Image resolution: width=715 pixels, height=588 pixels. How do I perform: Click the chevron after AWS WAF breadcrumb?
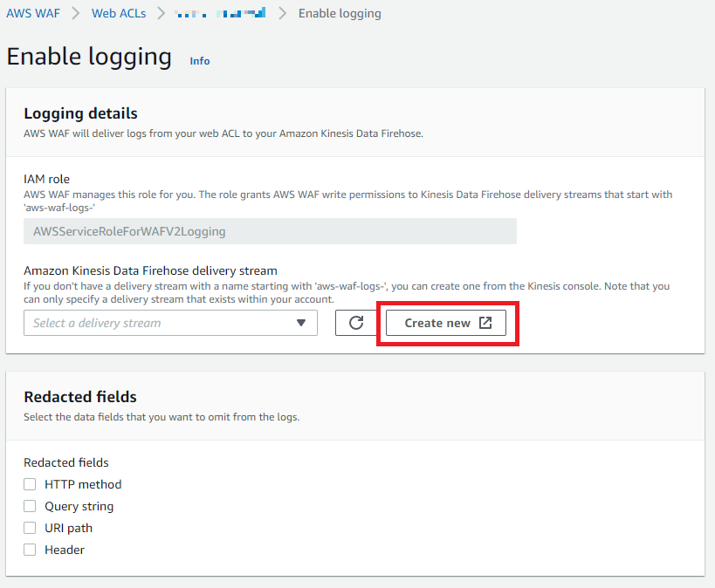75,13
